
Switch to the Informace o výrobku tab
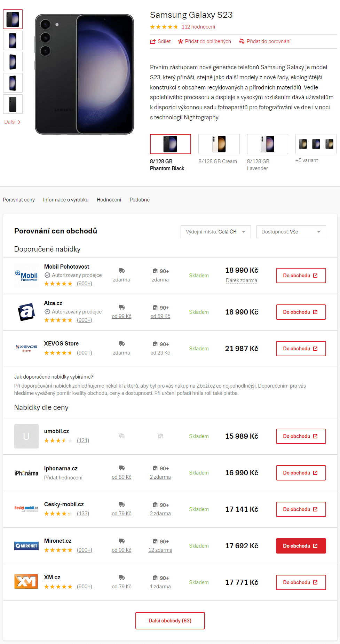click(x=66, y=200)
